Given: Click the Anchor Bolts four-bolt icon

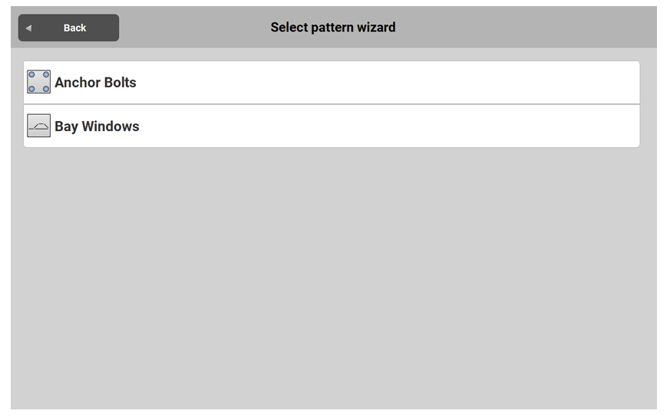Looking at the screenshot, I should pos(39,82).
